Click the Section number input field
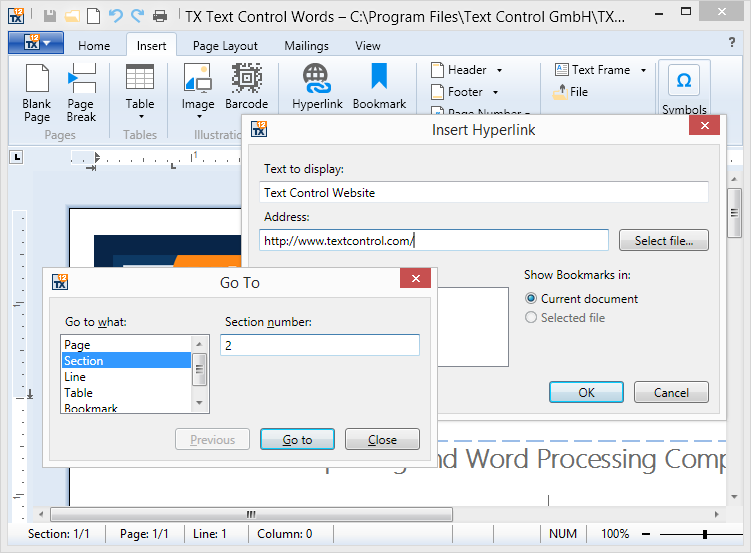 319,345
